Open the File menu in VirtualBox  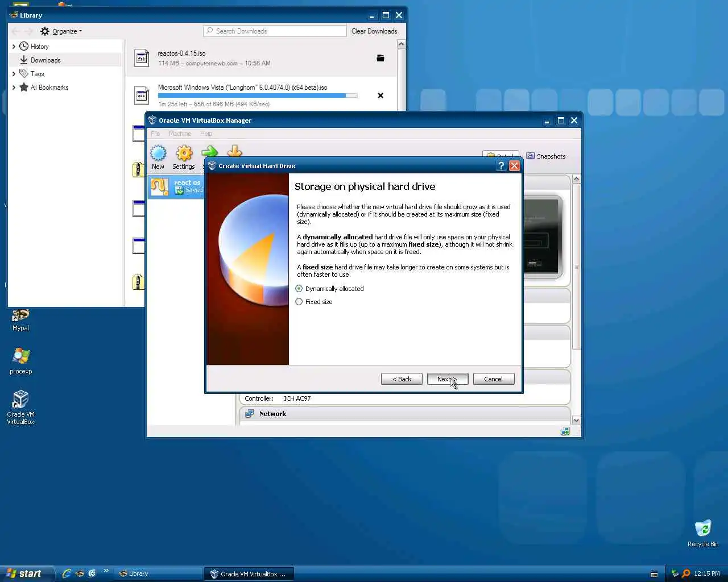click(x=155, y=134)
